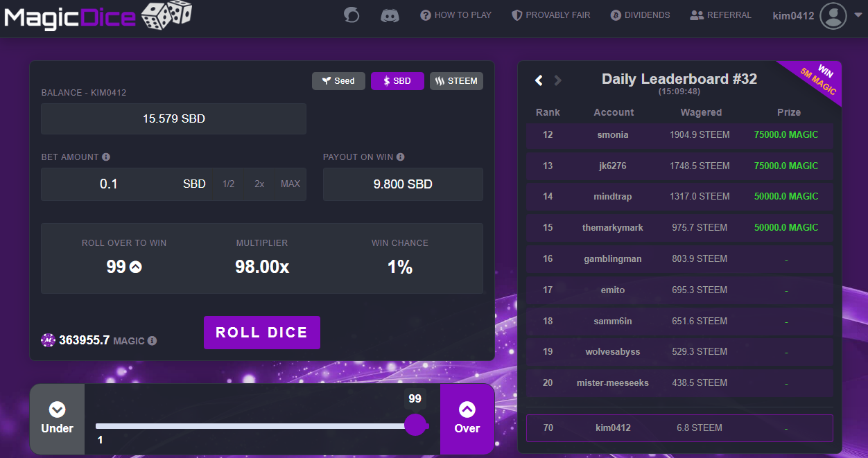
Task: Click the MagicDice logo with dice
Action: tap(98, 17)
